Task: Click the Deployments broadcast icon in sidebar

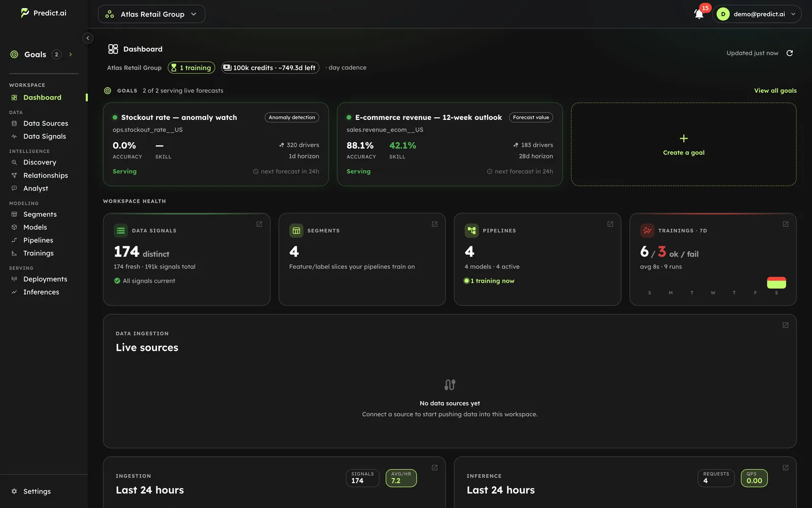Action: 14,279
